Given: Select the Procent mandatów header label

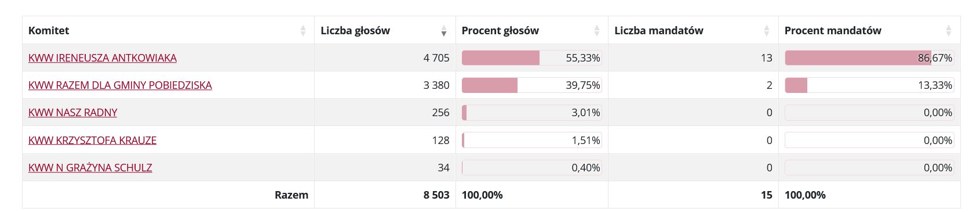Looking at the screenshot, I should click(x=833, y=30).
